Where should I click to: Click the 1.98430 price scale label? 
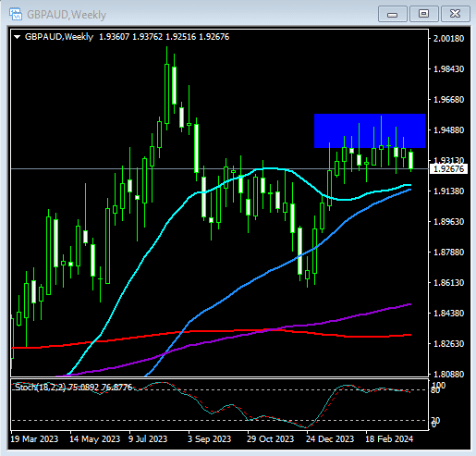(x=448, y=69)
